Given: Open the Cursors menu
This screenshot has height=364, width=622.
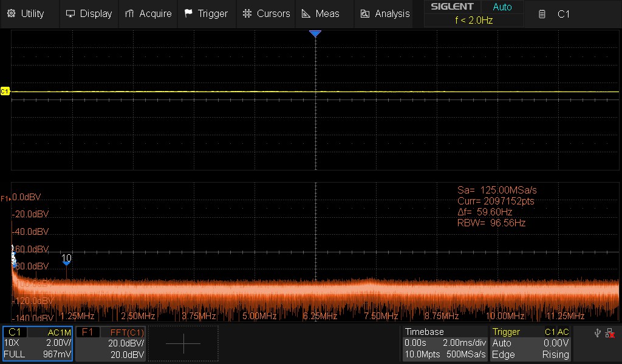Looking at the screenshot, I should click(266, 14).
